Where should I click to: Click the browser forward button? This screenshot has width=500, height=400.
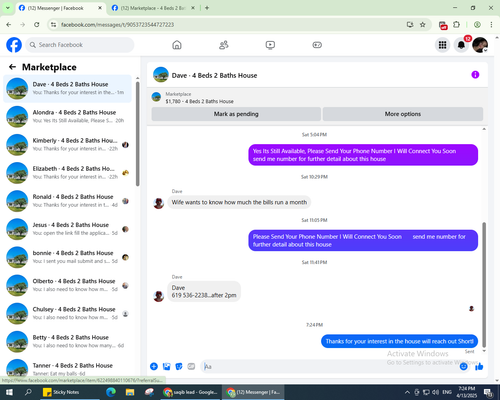pos(23,25)
